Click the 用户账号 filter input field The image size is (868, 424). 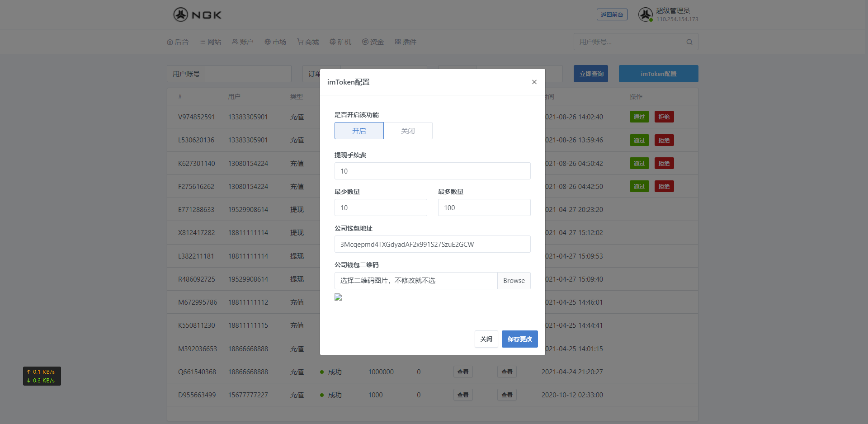(248, 74)
